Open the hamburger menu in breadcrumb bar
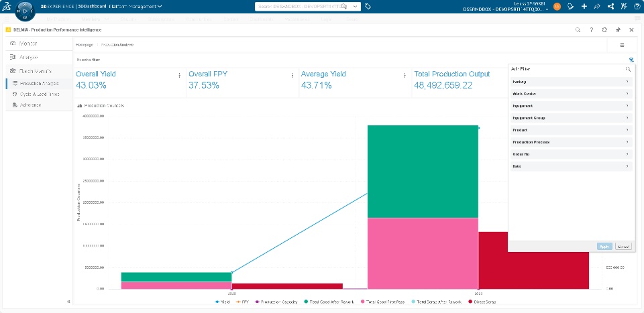This screenshot has width=644, height=313. coord(622,45)
